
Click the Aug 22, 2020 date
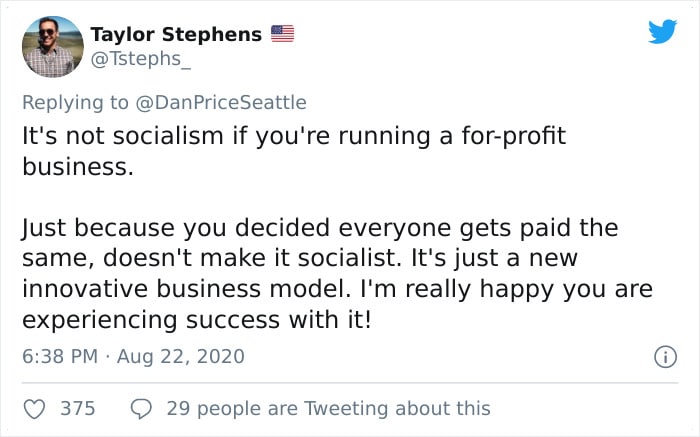[x=180, y=357]
